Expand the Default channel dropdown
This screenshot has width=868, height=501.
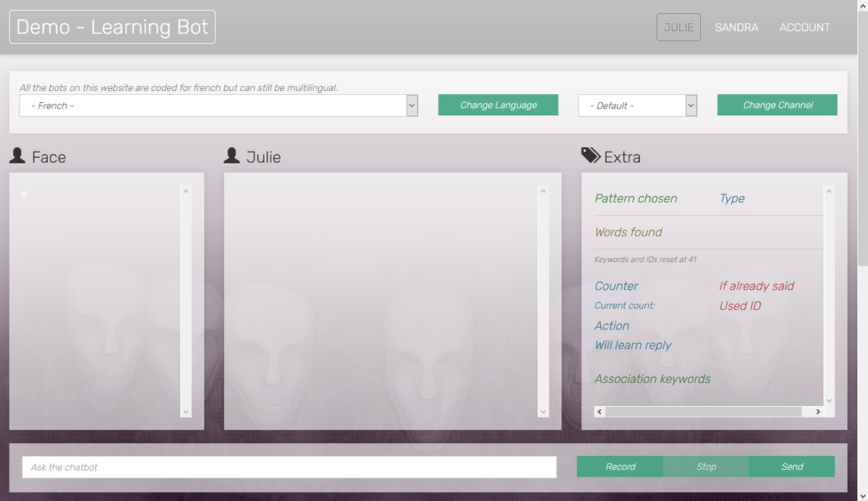(637, 106)
